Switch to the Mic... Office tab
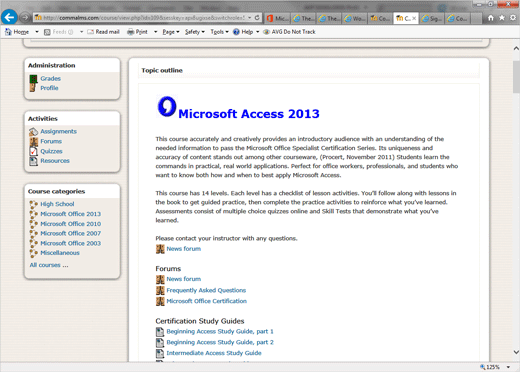The image size is (520, 372). tap(277, 19)
